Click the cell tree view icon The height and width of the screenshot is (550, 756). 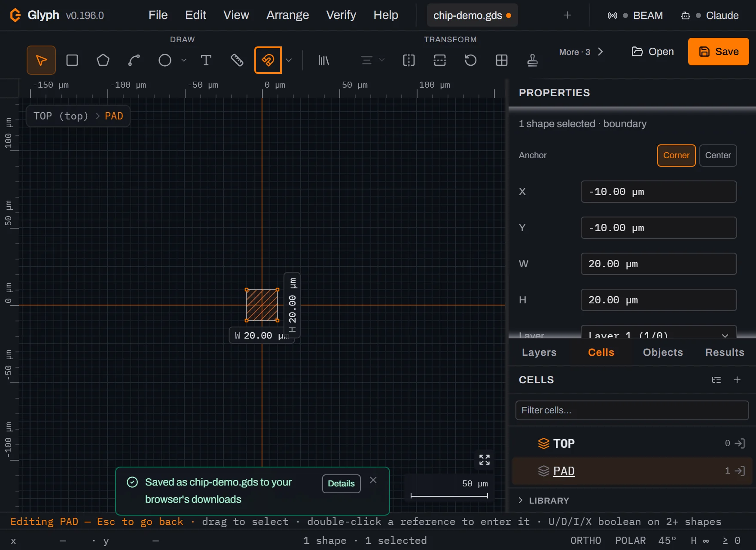[x=716, y=380]
